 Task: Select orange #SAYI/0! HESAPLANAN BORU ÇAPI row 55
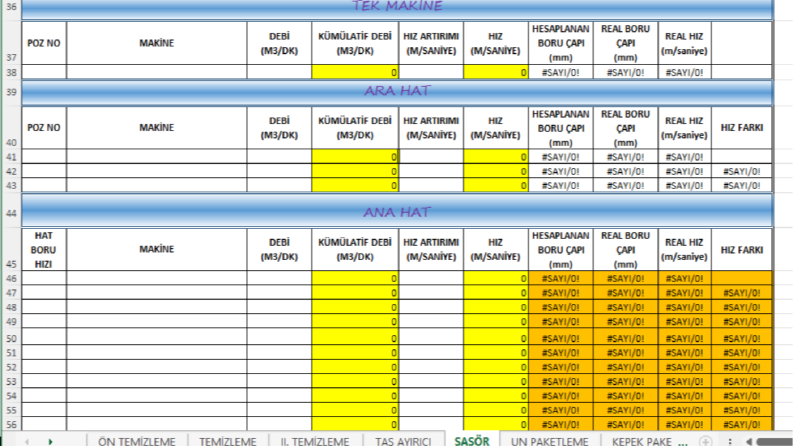click(x=561, y=410)
